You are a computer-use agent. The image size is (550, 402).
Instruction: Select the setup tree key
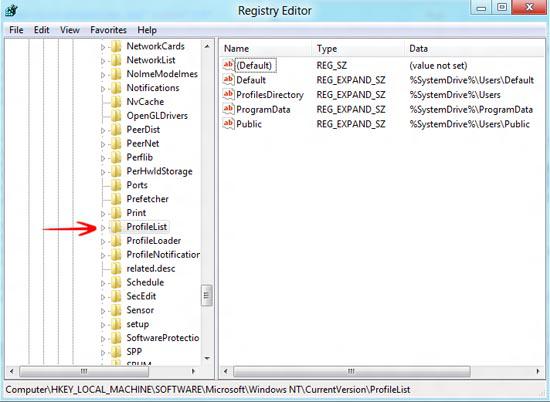(138, 324)
